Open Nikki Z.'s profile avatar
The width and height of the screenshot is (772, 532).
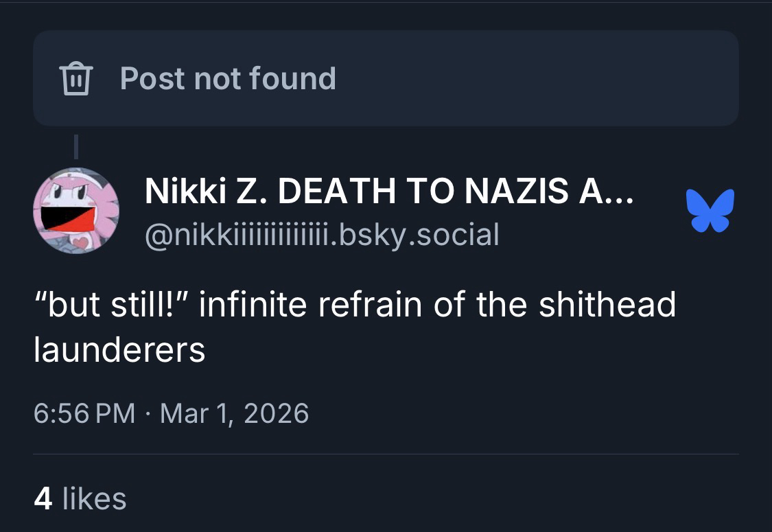76,210
